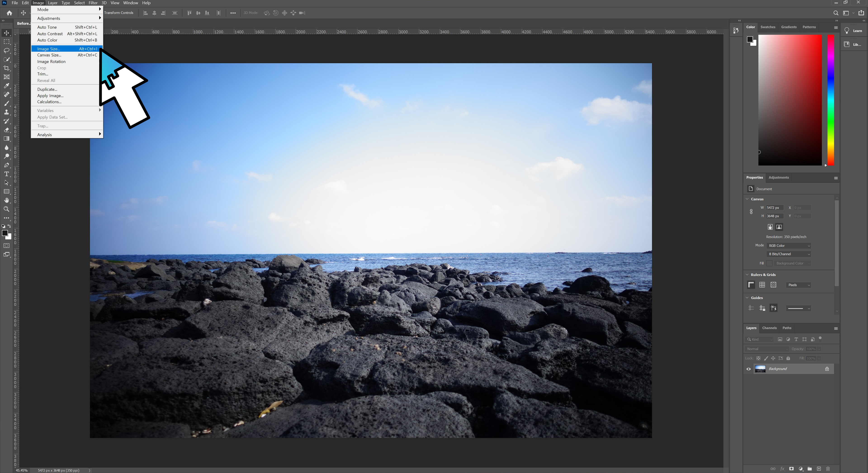Click the Home icon in options bar
This screenshot has width=868, height=473.
(x=9, y=13)
